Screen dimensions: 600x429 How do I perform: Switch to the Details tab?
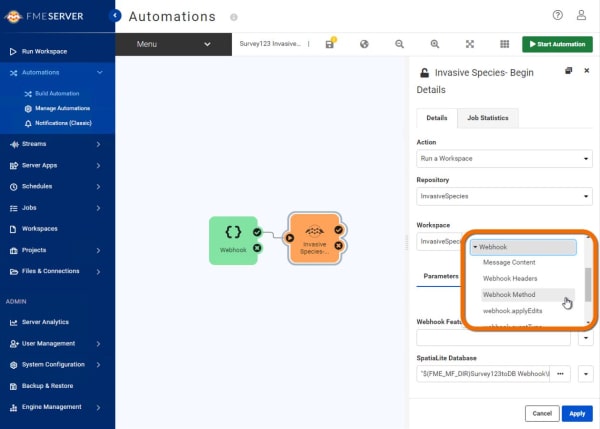pos(437,118)
